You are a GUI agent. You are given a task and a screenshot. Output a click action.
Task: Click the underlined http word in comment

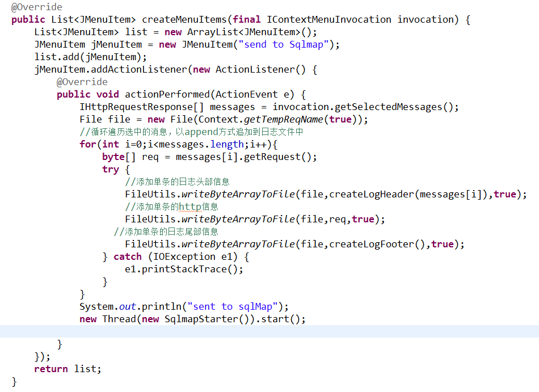coord(190,207)
